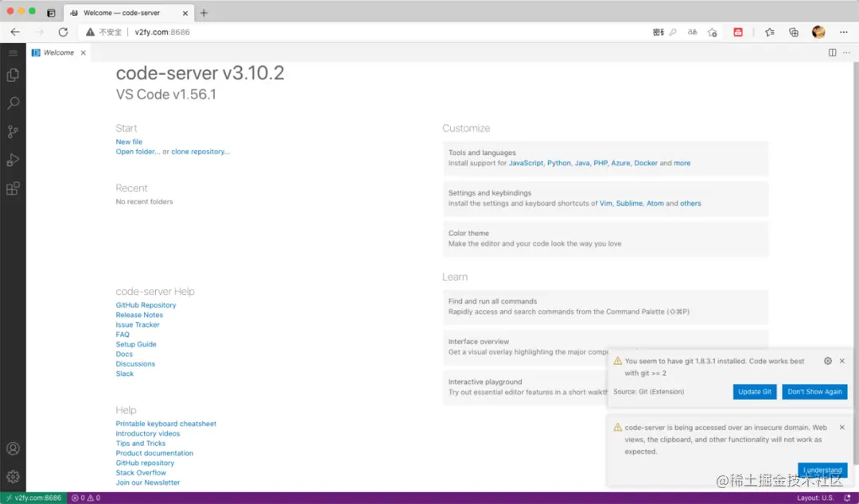
Task: Click the insecure site warning indicator
Action: click(104, 33)
